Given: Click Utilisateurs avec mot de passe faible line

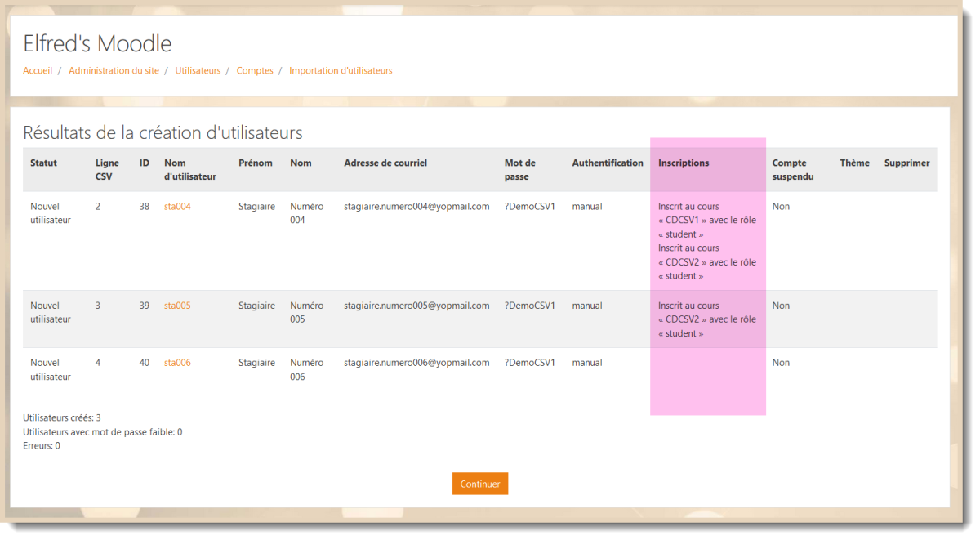Looking at the screenshot, I should tap(103, 432).
